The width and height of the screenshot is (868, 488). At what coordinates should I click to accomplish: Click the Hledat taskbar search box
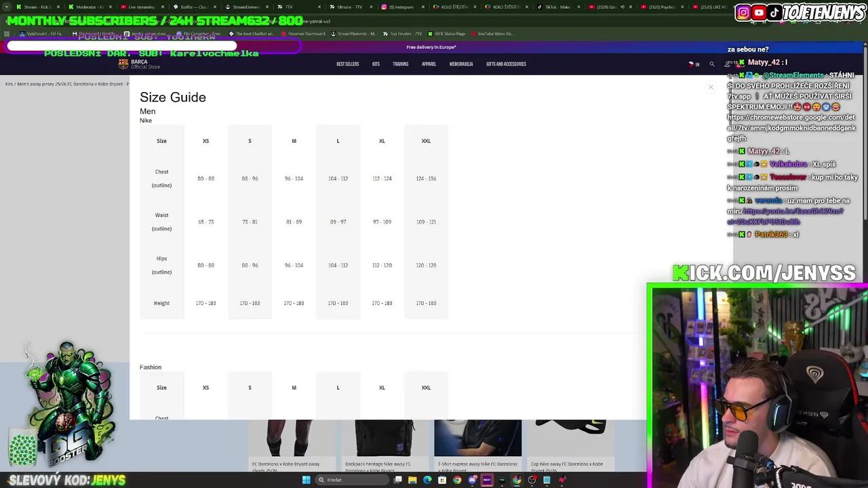pyautogui.click(x=353, y=480)
